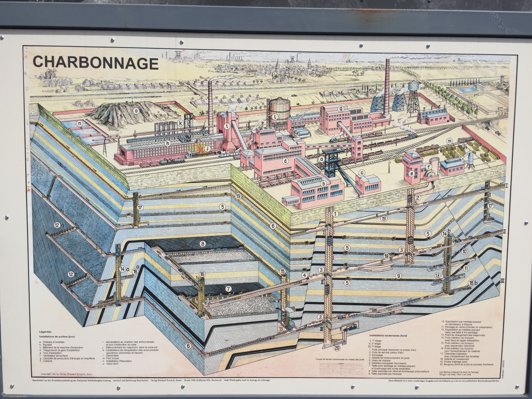Screen dimensions: 532x399
Task: Click the 'Légendes:' heading text
Action: click(x=45, y=332)
